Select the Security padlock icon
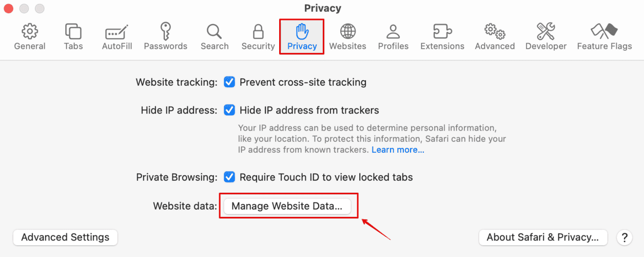This screenshot has height=257, width=644. click(258, 32)
